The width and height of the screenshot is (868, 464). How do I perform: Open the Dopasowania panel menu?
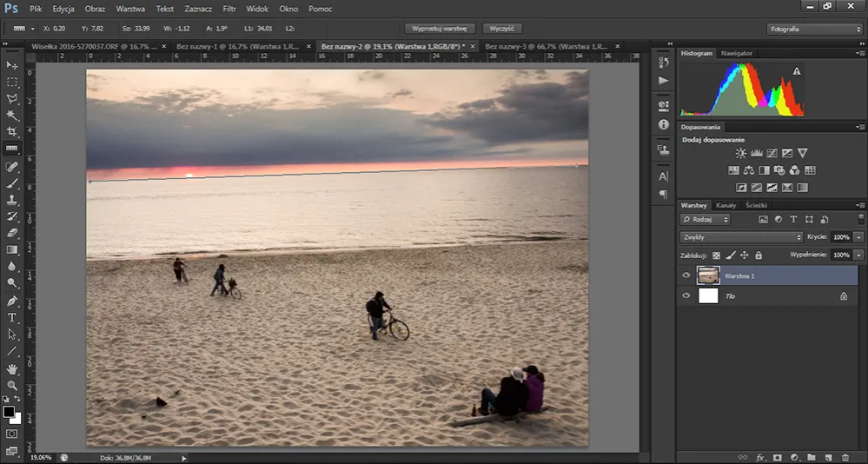[x=860, y=127]
